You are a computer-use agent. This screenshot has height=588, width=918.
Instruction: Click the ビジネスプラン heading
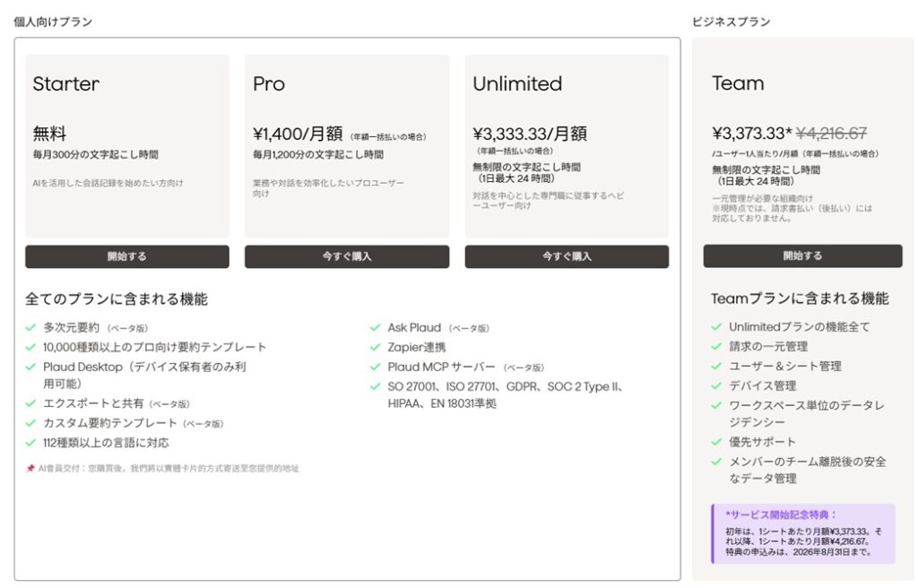tap(732, 22)
